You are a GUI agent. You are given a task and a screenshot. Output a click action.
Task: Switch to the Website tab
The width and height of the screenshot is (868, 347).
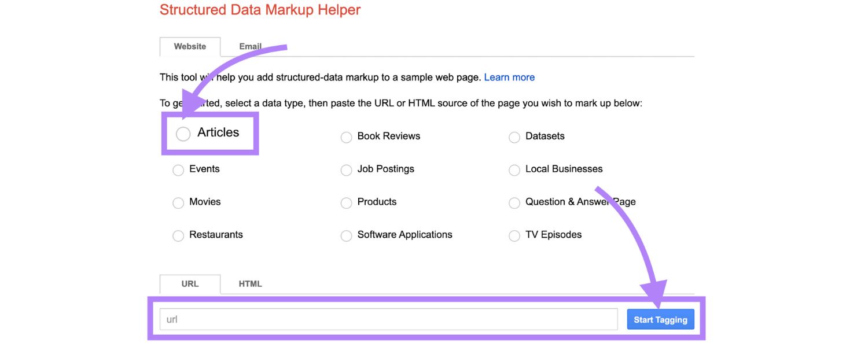(190, 46)
